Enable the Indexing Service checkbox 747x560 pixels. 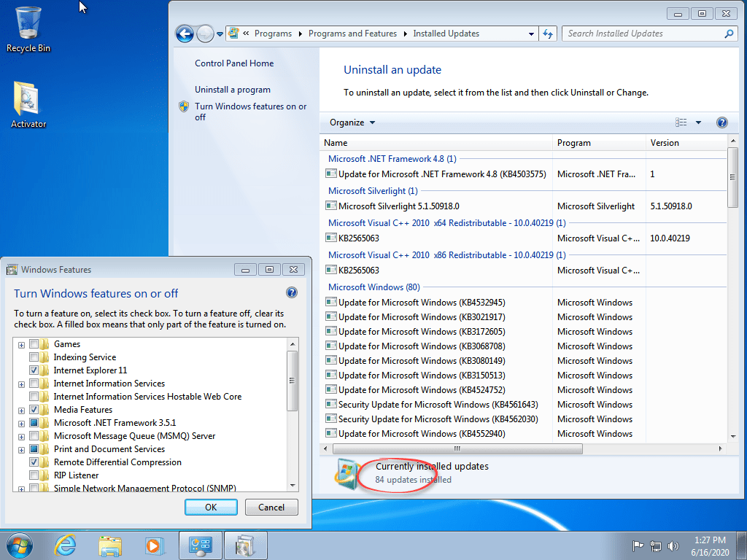(x=34, y=357)
